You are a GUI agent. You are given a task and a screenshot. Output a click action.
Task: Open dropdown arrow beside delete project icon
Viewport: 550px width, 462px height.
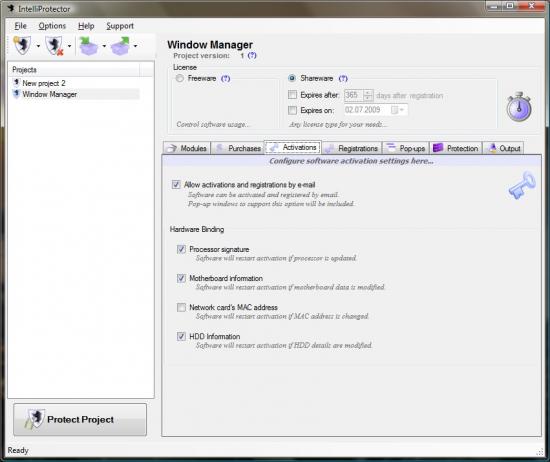pyautogui.click(x=69, y=46)
